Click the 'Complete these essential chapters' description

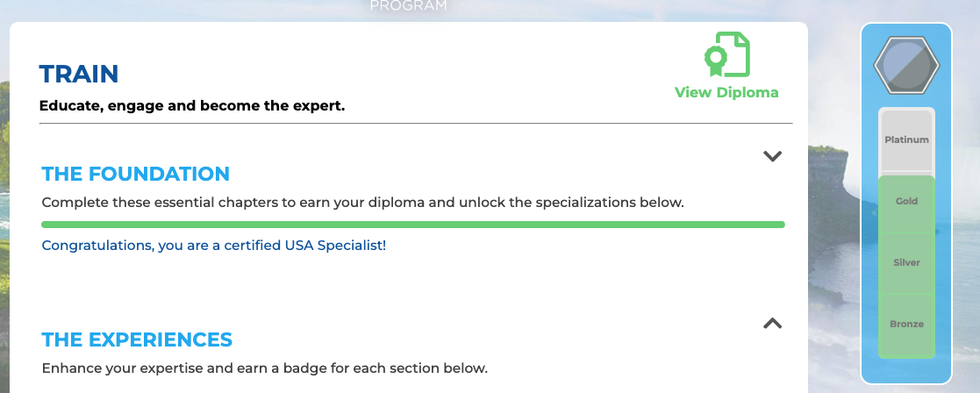pyautogui.click(x=362, y=203)
